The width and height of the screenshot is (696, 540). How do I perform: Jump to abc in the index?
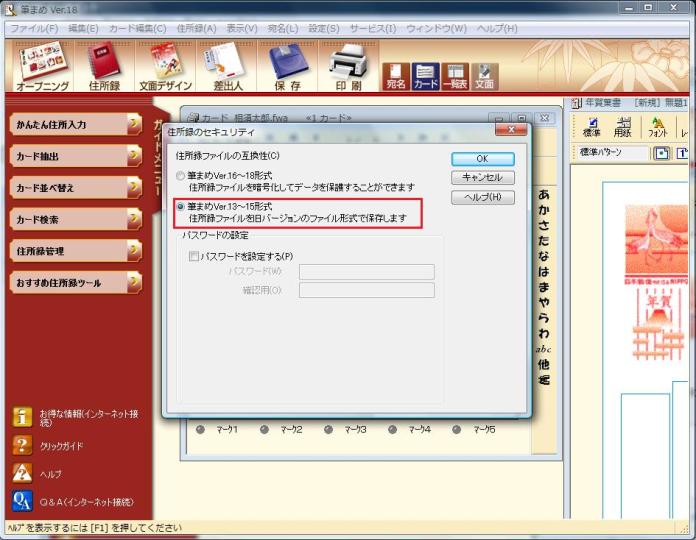click(x=544, y=349)
